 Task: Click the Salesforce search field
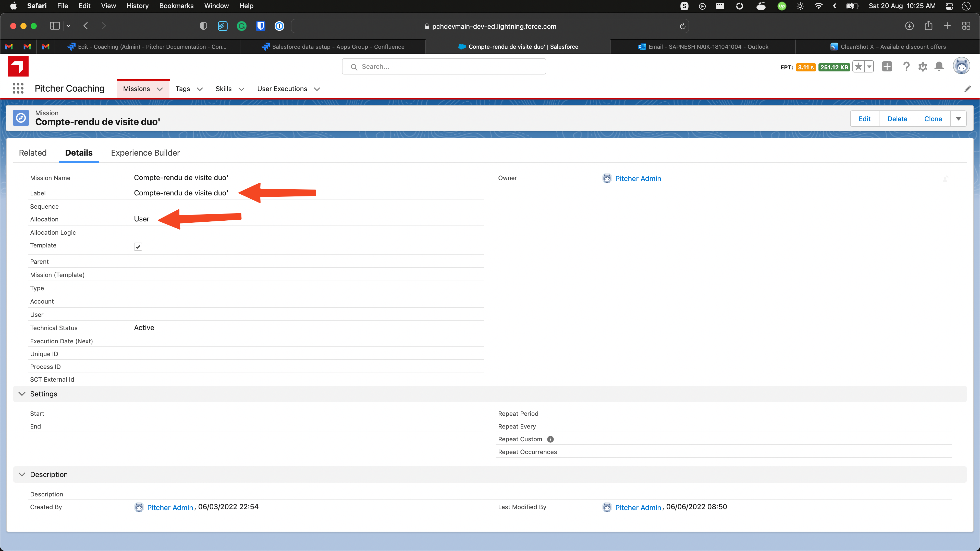[444, 67]
